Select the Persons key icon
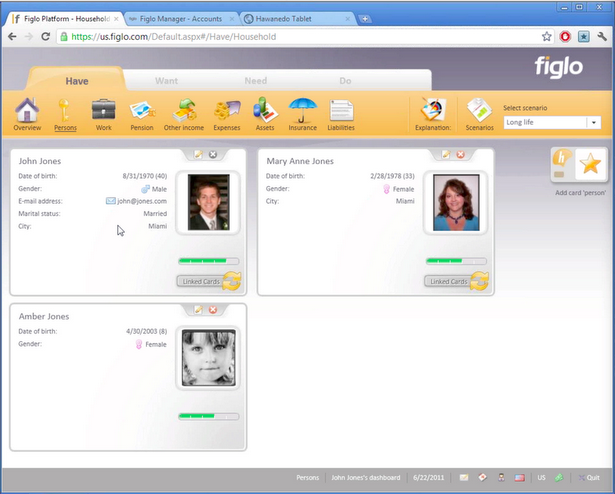 tap(65, 114)
